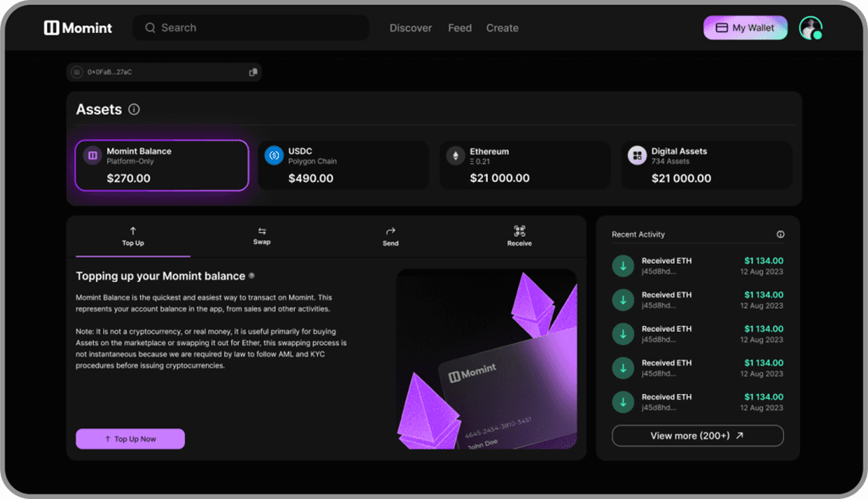868x499 pixels.
Task: Click the USDC coin icon
Action: (x=274, y=156)
